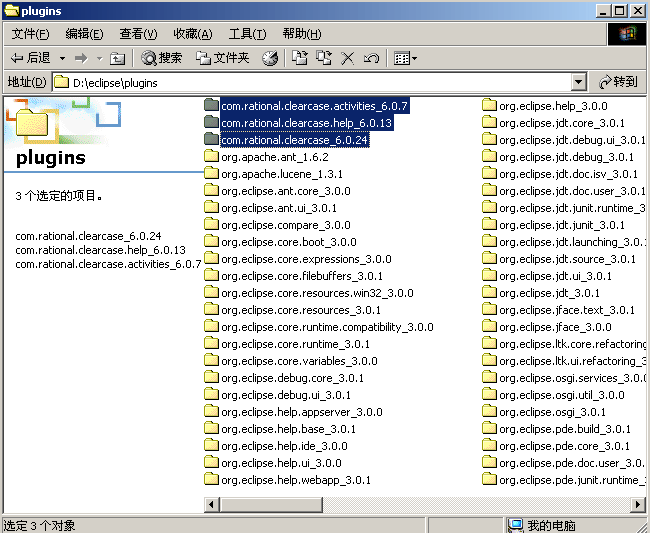Select the com.rational.clearcase.help_6.0.13 folder
Screen dimensions: 650x533
306,123
